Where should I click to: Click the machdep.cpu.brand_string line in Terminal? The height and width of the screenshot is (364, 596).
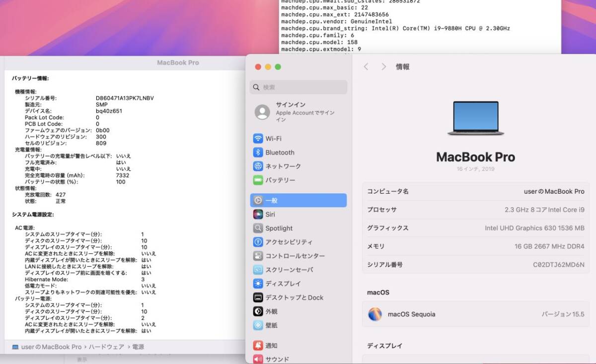point(395,28)
